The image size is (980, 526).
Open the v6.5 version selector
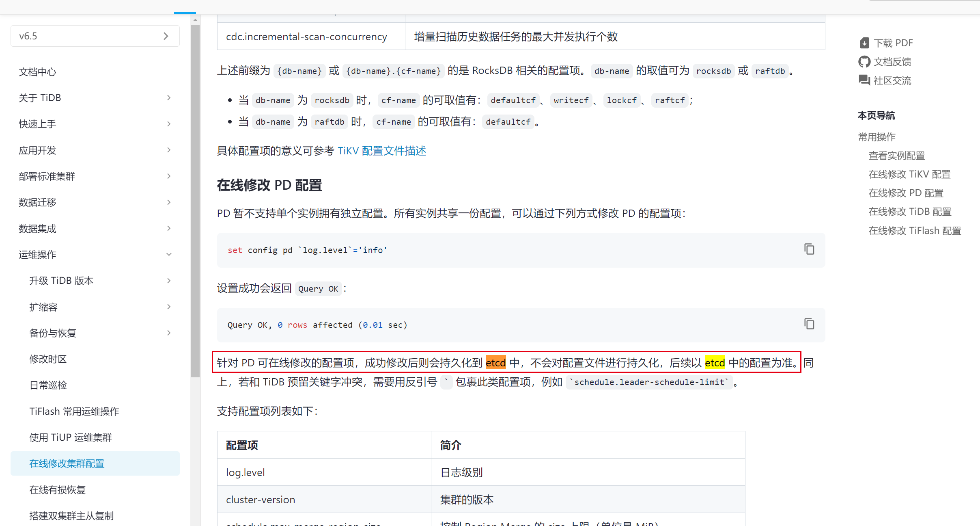[95, 36]
